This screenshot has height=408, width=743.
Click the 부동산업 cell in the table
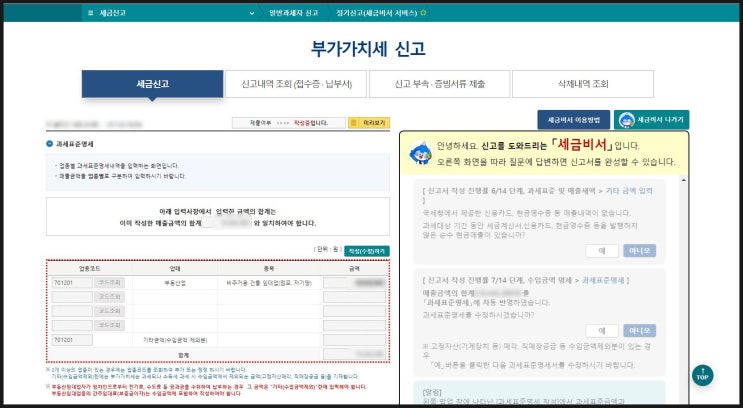(x=173, y=283)
